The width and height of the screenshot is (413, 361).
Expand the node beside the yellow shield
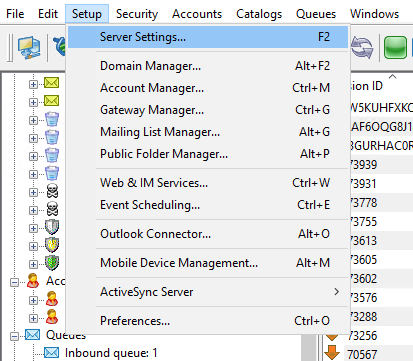tap(33, 246)
